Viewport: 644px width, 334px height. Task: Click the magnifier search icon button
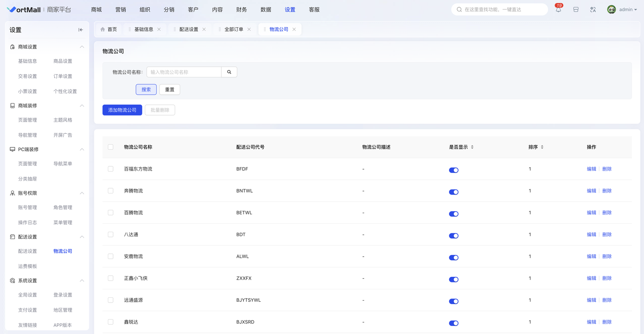coord(229,72)
